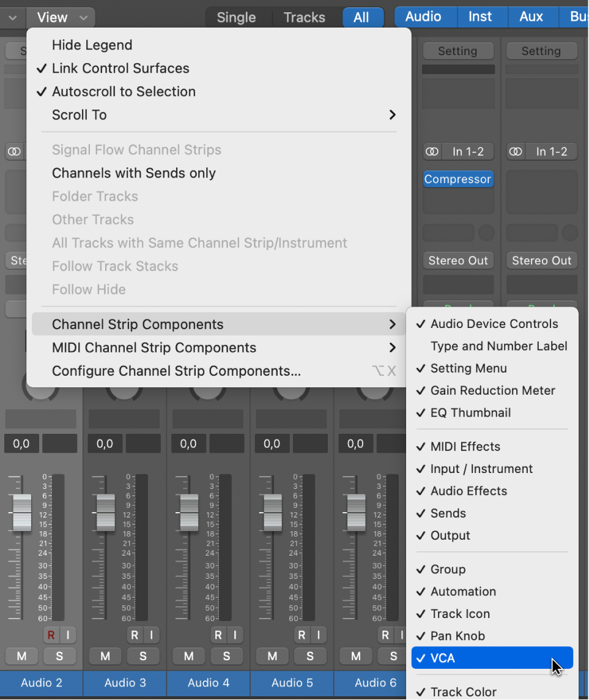Screen dimensions: 589x700
Task: Mute the Audio 6 channel
Action: point(355,657)
